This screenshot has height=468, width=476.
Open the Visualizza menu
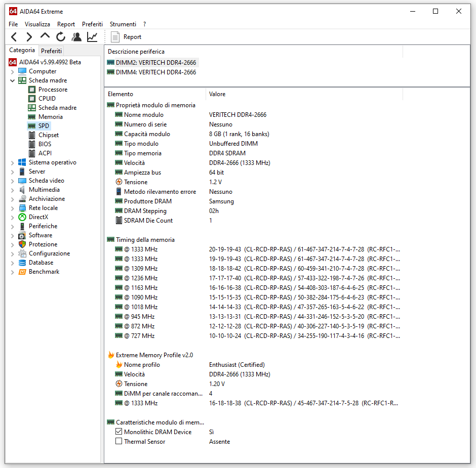37,24
